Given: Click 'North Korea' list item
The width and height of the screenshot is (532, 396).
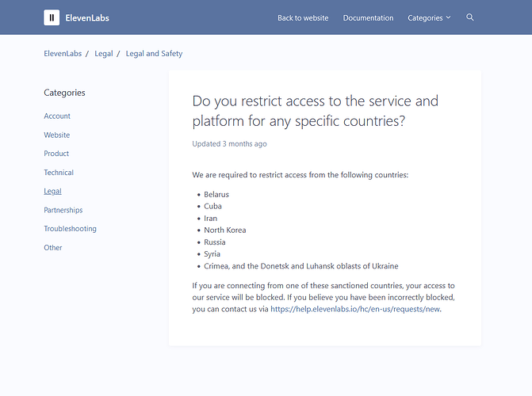Looking at the screenshot, I should pyautogui.click(x=225, y=230).
